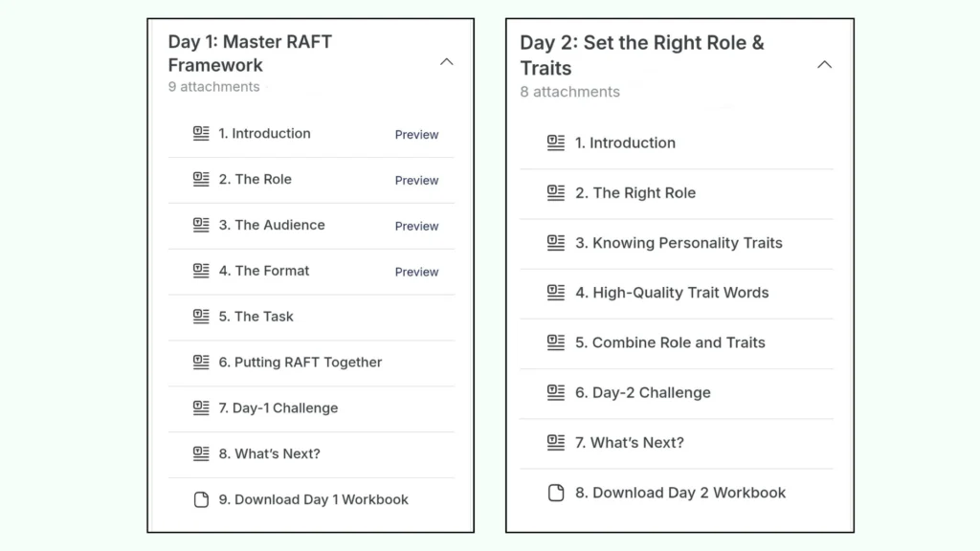Click the lesson icon next to The Right Role
This screenshot has width=980, height=551.
pyautogui.click(x=556, y=193)
